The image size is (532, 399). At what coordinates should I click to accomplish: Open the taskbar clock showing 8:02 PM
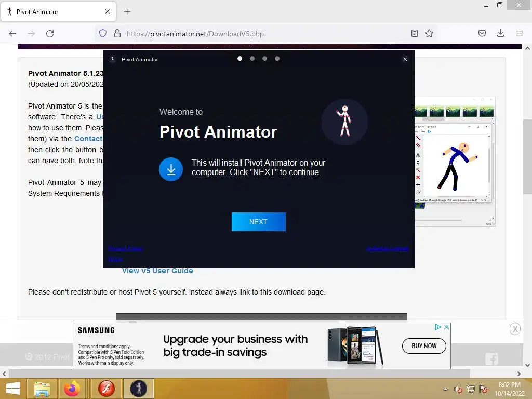tap(509, 389)
